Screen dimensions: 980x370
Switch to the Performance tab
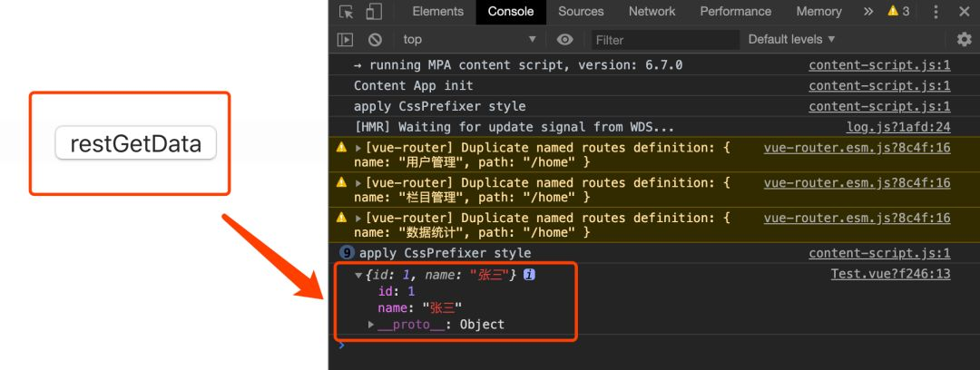coord(736,11)
